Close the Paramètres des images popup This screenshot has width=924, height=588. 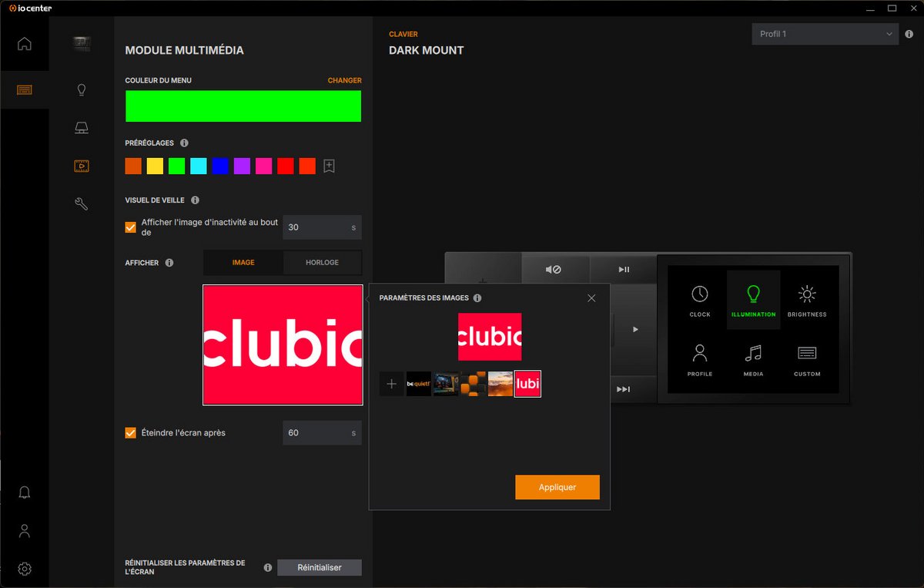point(591,298)
